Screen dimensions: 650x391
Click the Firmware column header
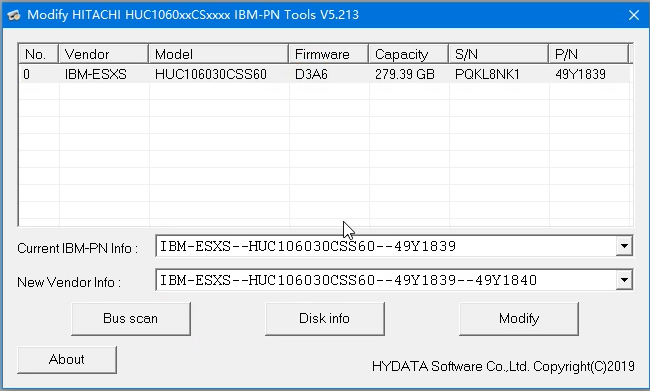coord(329,54)
